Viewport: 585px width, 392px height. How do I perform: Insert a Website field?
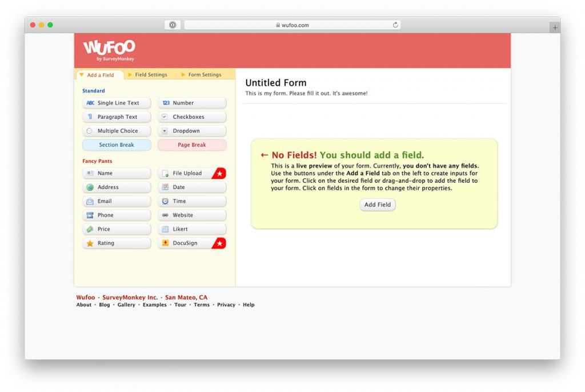coord(192,215)
